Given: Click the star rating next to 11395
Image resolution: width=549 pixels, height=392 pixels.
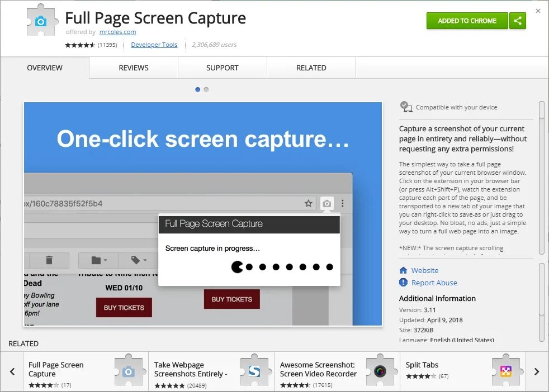Looking at the screenshot, I should tap(79, 45).
